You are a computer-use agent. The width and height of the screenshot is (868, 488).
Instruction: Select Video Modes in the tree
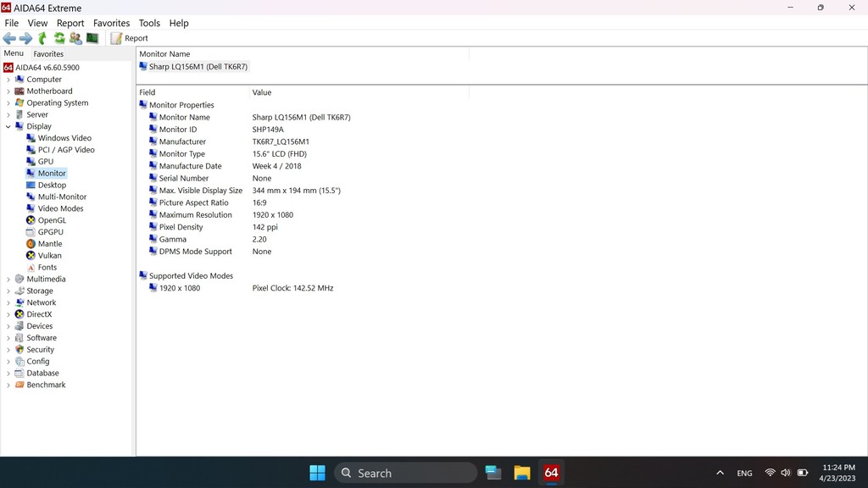(60, 208)
